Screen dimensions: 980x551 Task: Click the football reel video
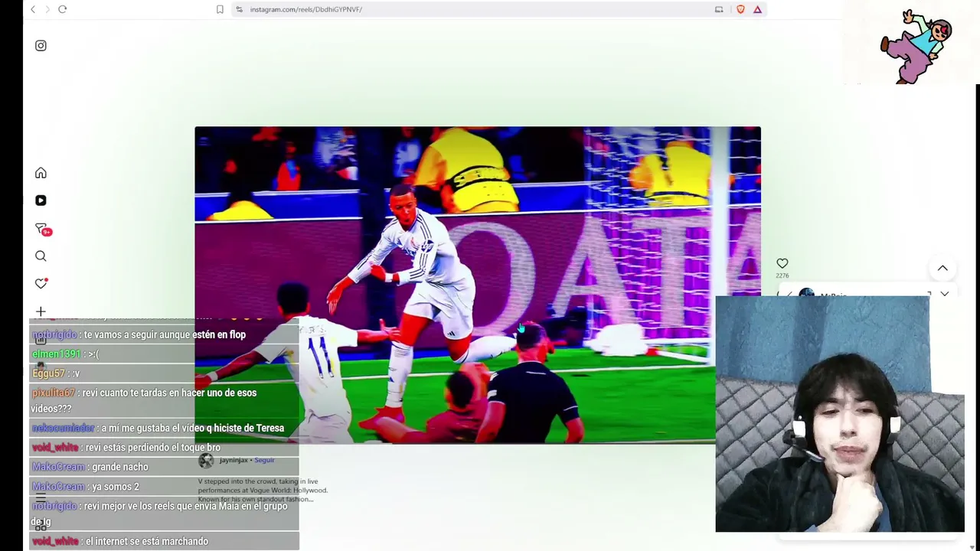(x=478, y=285)
